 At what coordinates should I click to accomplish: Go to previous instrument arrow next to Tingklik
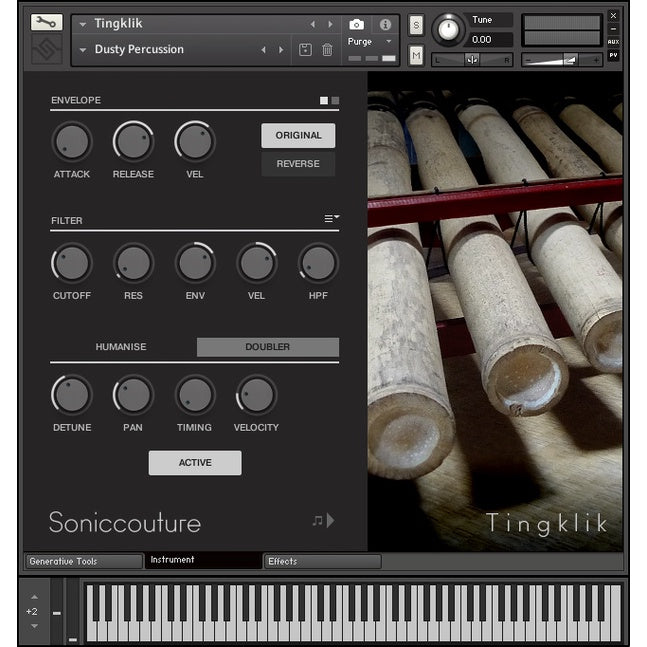pos(313,24)
